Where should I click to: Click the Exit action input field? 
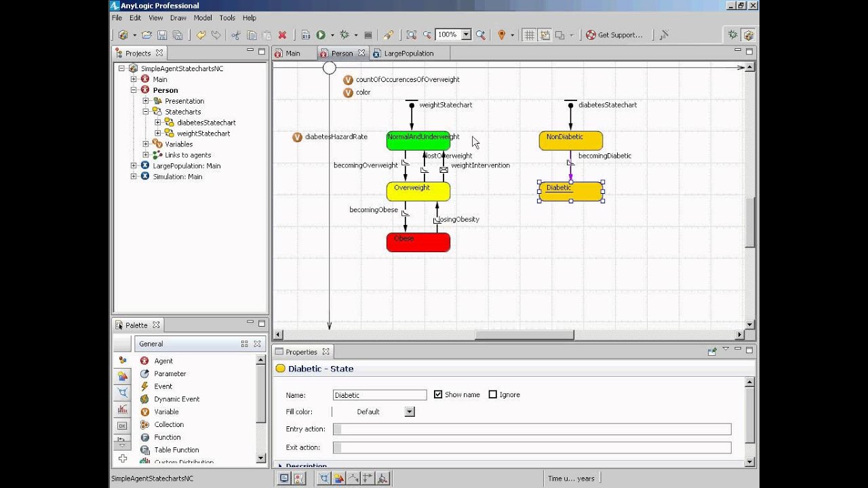coord(532,447)
